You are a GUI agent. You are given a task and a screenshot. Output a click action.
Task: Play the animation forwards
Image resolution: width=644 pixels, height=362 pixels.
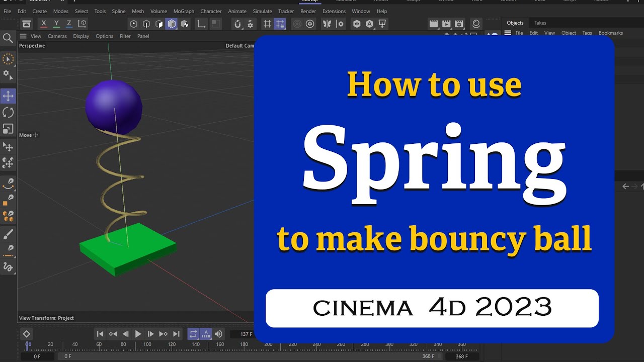(138, 334)
